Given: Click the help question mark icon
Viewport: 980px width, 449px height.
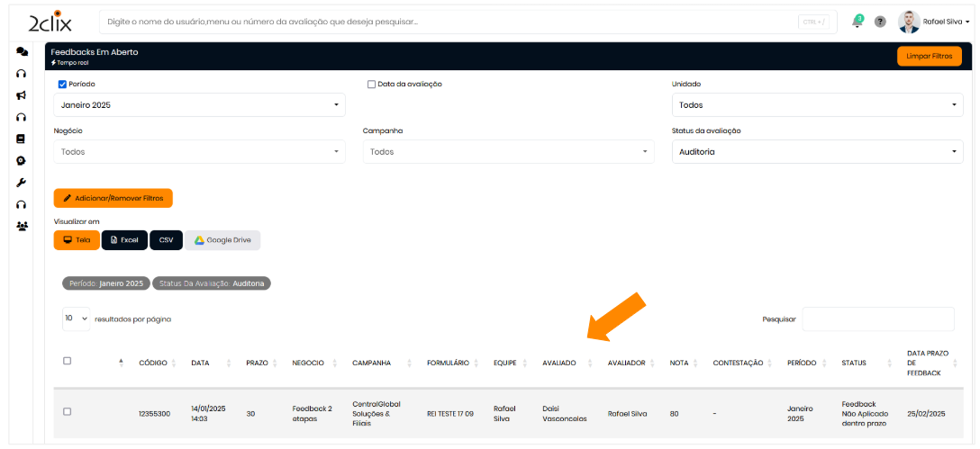Looking at the screenshot, I should pos(880,22).
